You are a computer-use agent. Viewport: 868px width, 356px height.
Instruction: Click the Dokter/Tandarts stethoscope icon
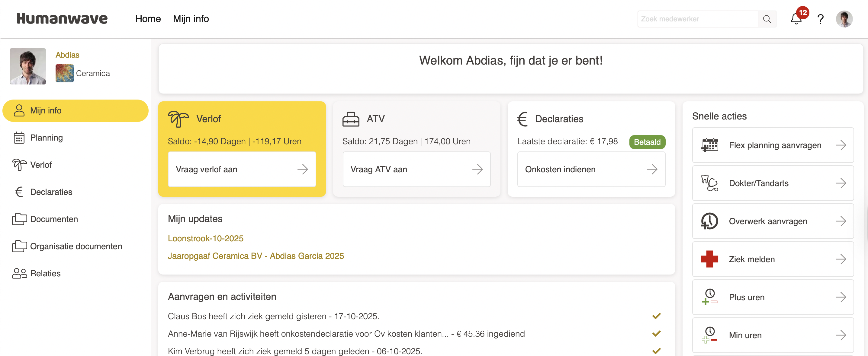pos(709,183)
